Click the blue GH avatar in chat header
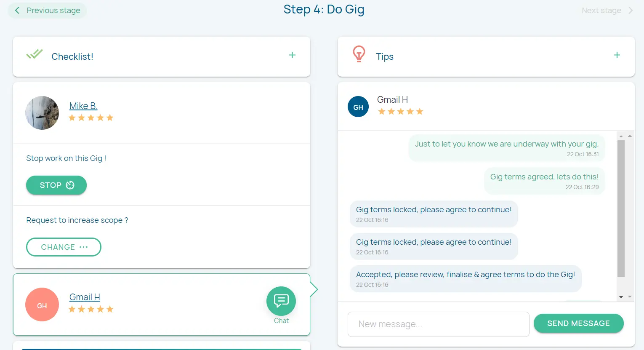The width and height of the screenshot is (644, 350). click(x=358, y=107)
